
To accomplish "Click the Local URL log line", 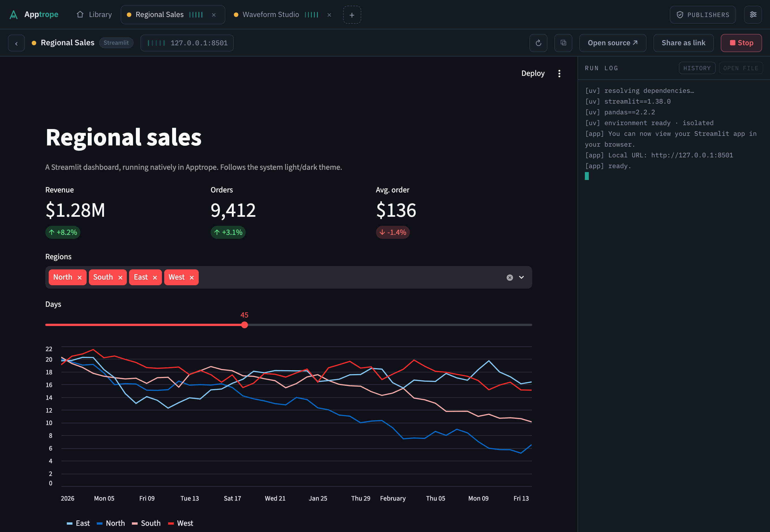I will 659,155.
